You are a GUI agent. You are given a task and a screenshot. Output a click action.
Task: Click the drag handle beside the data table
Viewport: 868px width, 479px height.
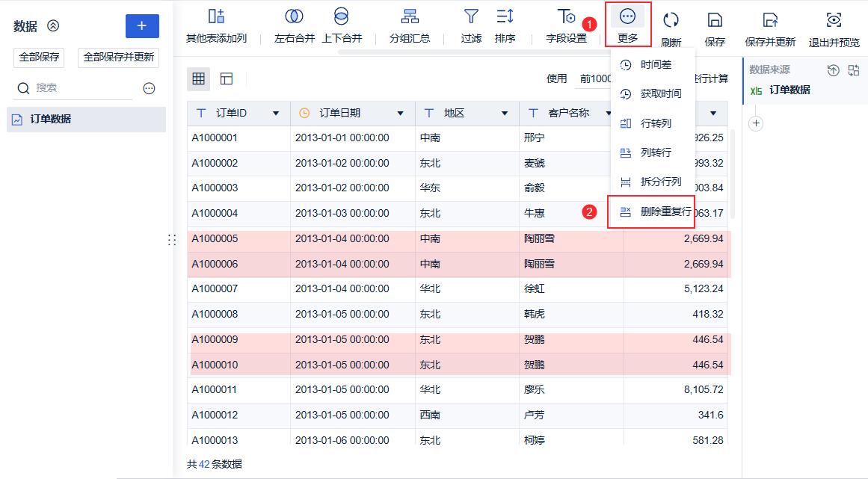pos(172,239)
